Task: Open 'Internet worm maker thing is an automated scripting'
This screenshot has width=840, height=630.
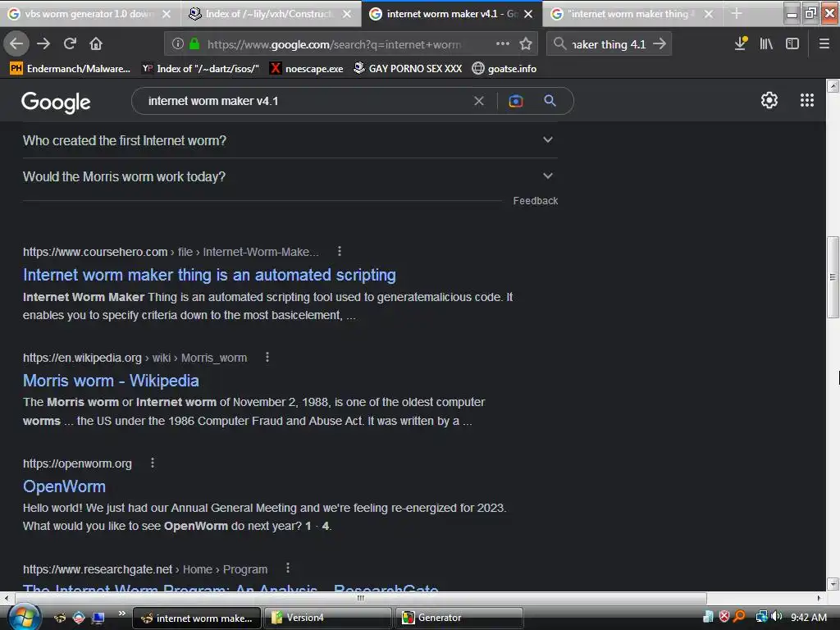Action: [209, 275]
